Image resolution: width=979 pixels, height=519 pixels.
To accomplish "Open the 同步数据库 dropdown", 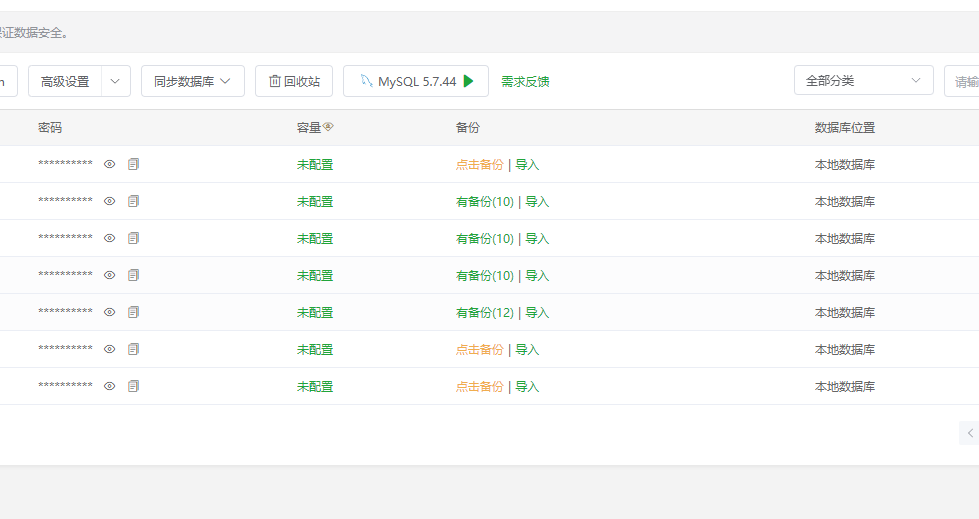I will 193,81.
